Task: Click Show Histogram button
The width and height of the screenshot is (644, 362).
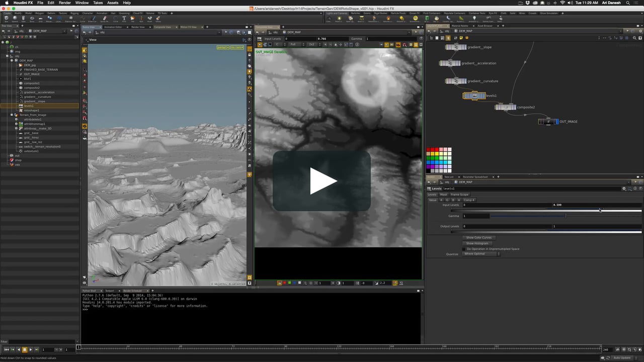Action: pos(477,243)
